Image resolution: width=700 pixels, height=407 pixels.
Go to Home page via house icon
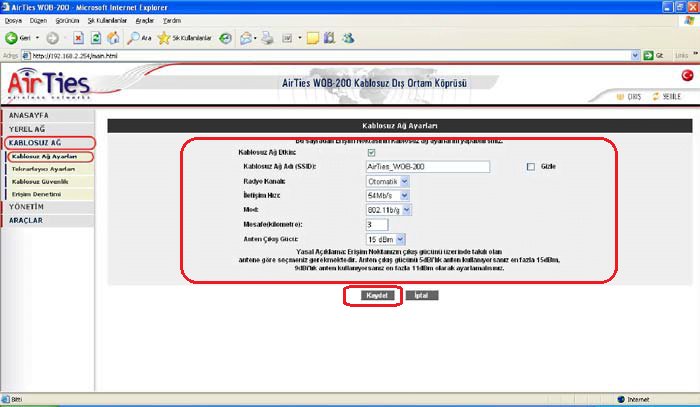pyautogui.click(x=113, y=38)
